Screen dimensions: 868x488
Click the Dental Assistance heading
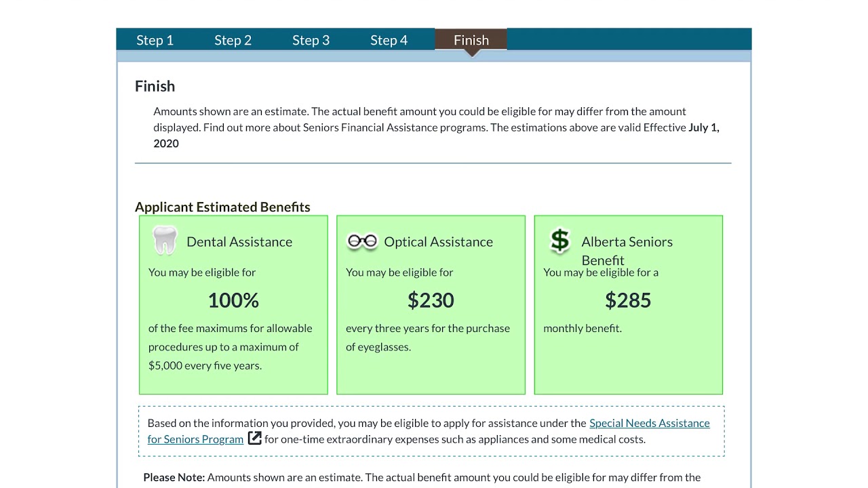click(239, 242)
